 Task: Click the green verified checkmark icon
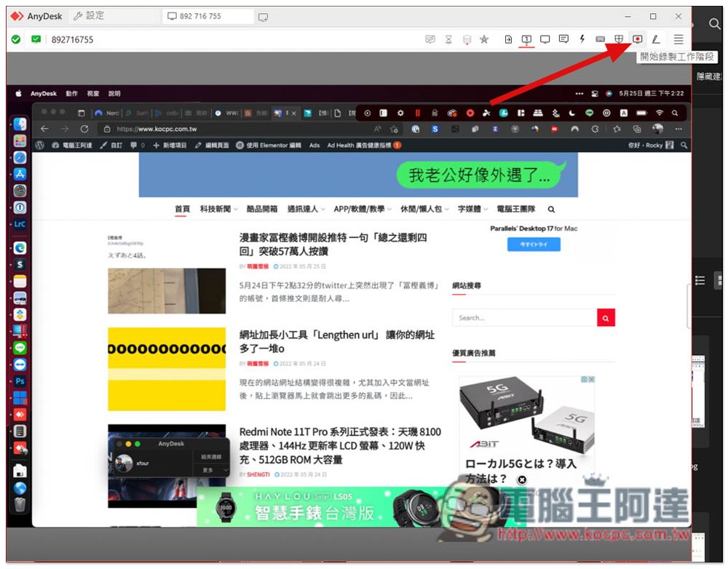tap(16, 39)
